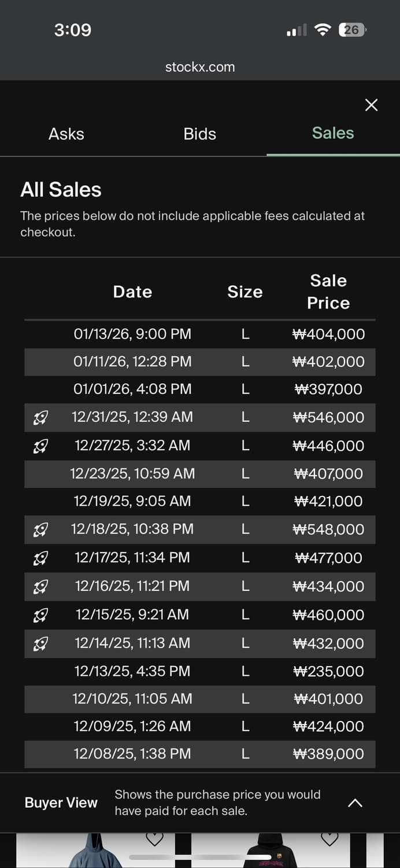The width and height of the screenshot is (400, 868).
Task: Click rocket icon on 12/31/25 sale
Action: (40, 417)
